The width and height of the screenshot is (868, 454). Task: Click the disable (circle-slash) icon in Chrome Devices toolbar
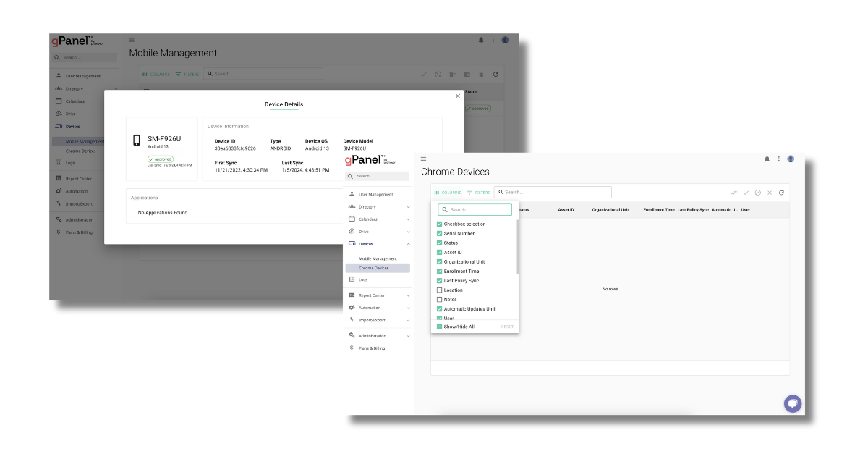(758, 193)
